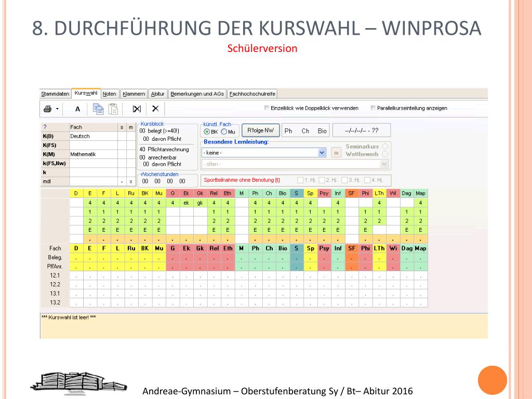
Task: Click the empty k(FS,Nw) subject field
Action: 94,164
